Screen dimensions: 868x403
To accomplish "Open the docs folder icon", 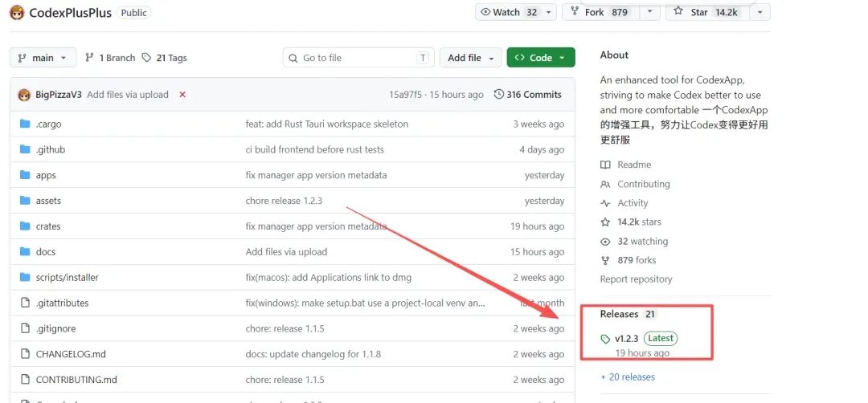I will pos(24,251).
